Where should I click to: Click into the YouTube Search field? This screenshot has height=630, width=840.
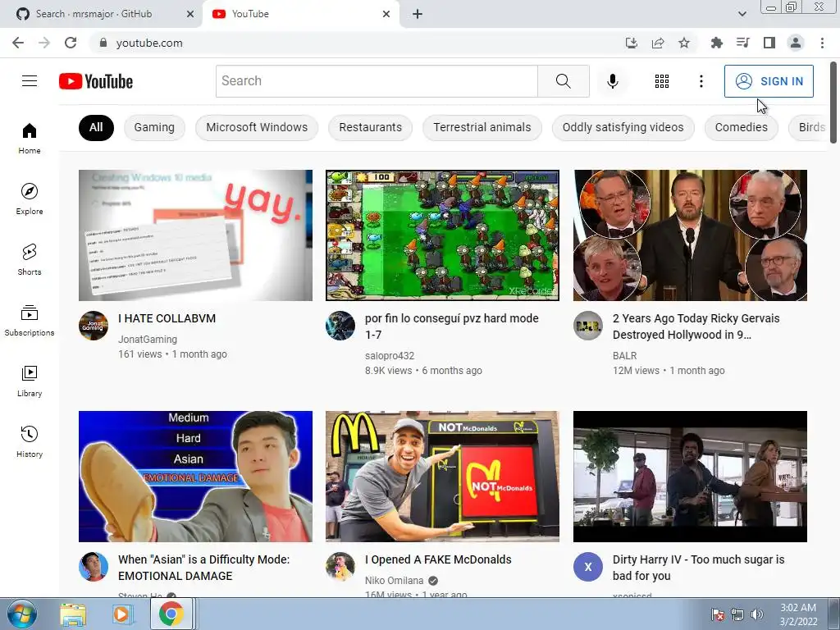(x=377, y=81)
